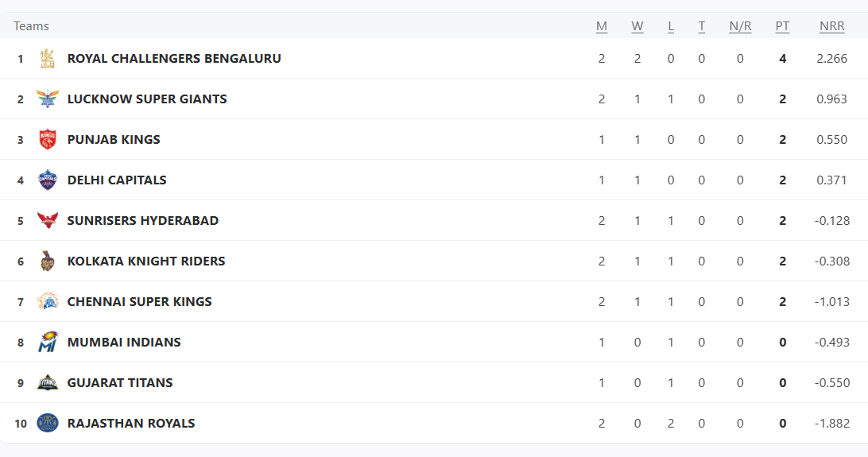Click the L losses column header

tap(671, 26)
